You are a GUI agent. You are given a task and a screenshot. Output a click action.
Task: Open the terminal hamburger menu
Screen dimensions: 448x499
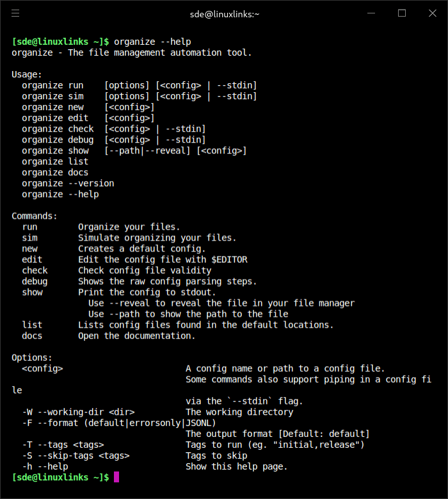(15, 13)
